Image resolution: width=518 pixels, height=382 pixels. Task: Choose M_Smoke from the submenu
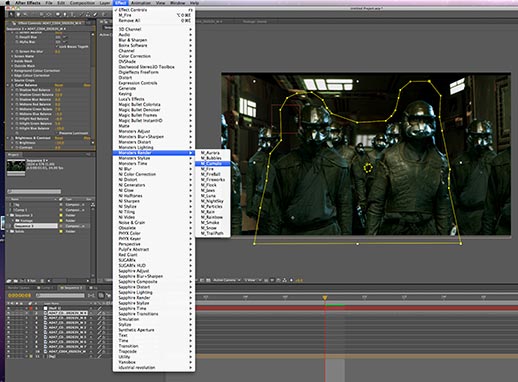[x=213, y=223]
